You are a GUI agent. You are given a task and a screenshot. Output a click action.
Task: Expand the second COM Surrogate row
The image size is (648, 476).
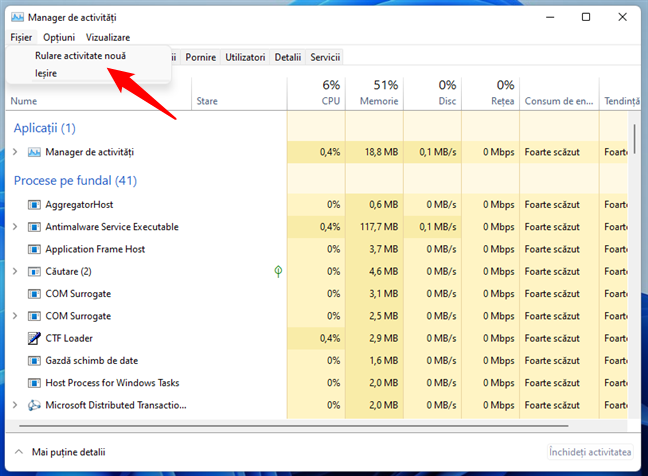coord(15,316)
